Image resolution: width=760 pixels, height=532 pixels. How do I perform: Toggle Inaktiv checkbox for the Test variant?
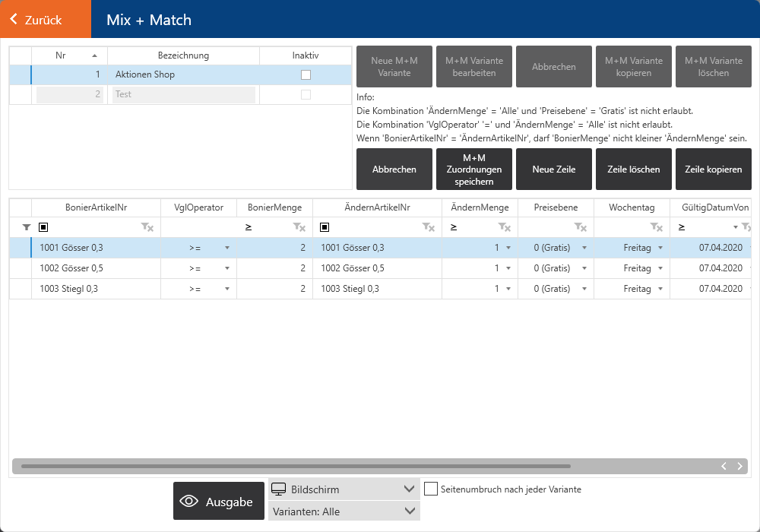pyautogui.click(x=306, y=94)
